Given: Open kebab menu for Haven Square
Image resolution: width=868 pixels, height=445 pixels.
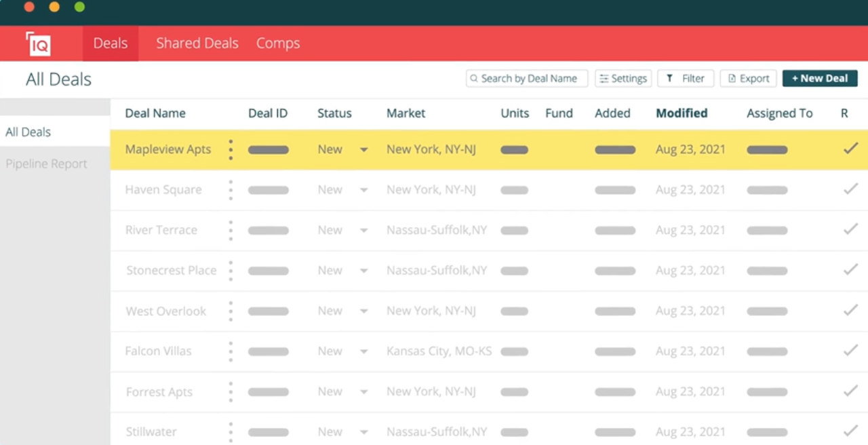Looking at the screenshot, I should (231, 190).
